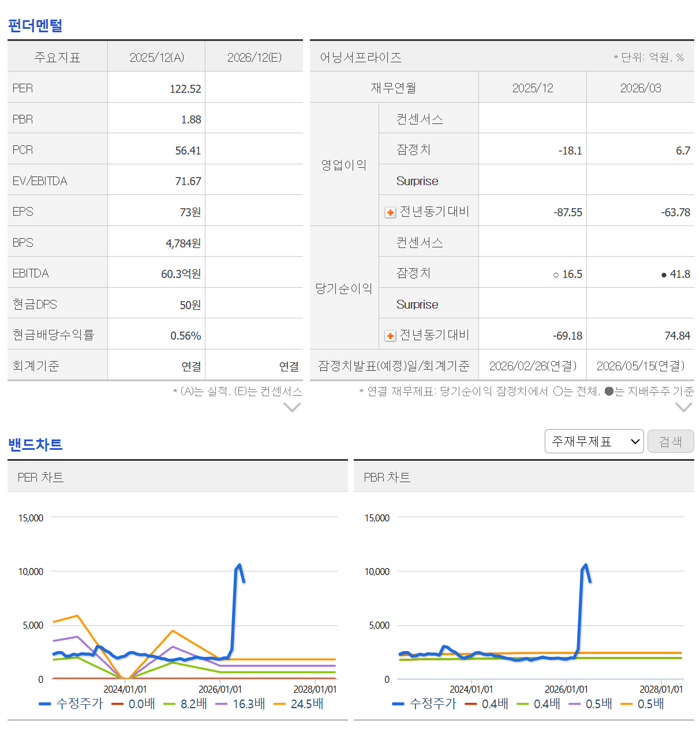Screen dimensions: 700x733
Task: Click the date 2026/02/26(연결)
Action: 533,366
